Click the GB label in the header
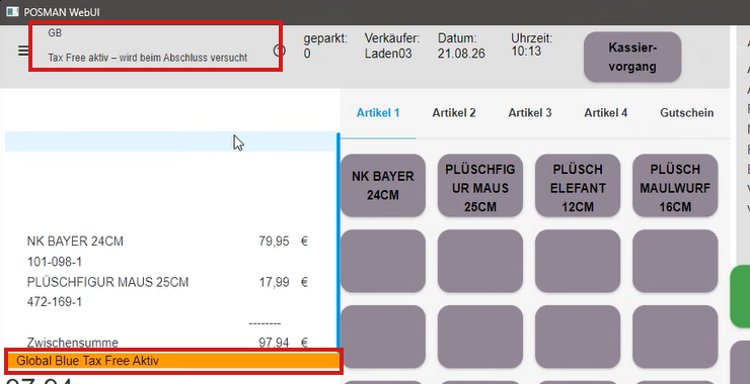The image size is (750, 384). coord(55,33)
